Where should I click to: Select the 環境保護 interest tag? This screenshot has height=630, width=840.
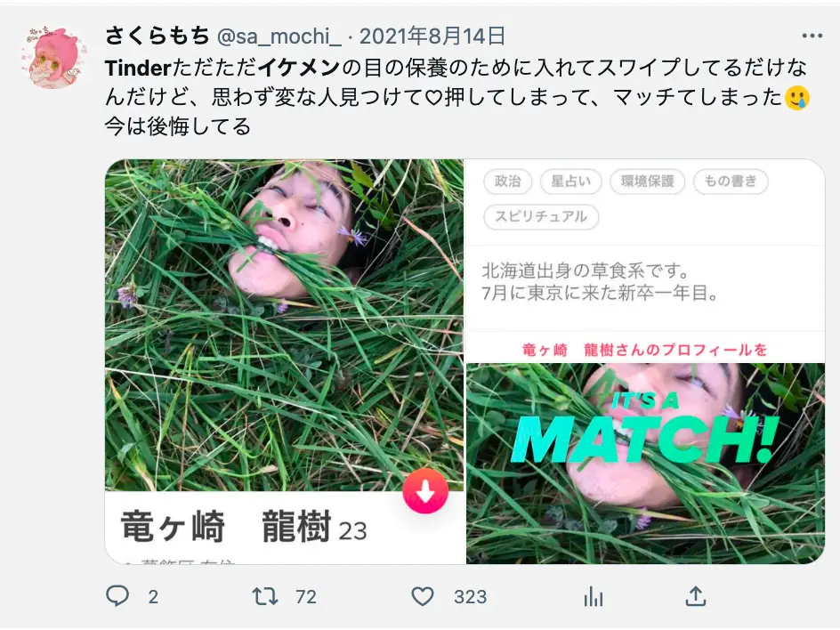coord(647,181)
